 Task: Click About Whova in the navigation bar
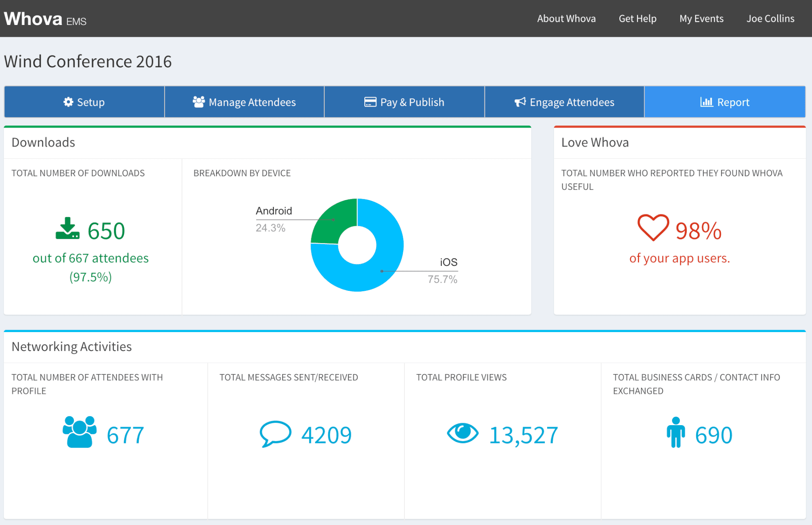click(566, 18)
